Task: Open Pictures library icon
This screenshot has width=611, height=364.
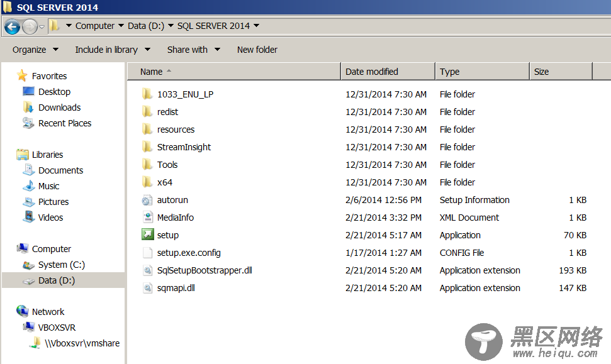Action: (28, 202)
